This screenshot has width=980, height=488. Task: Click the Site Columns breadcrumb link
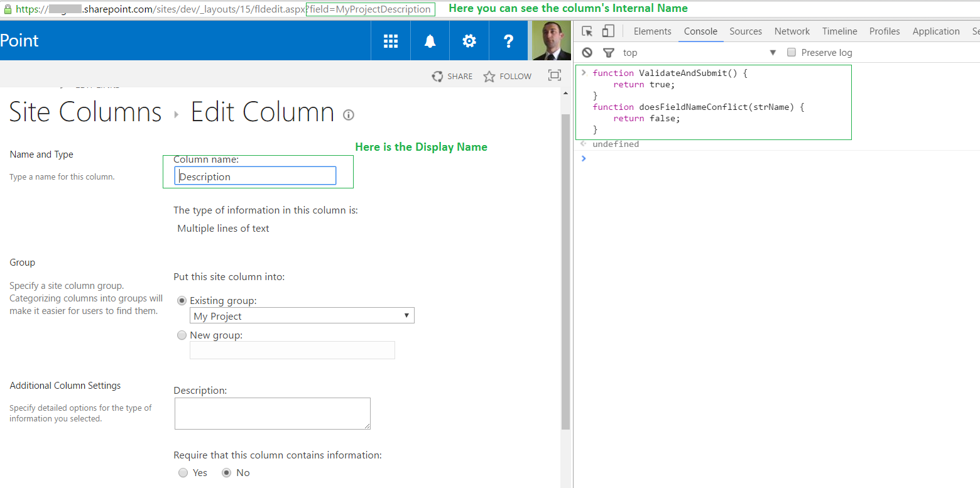pyautogui.click(x=85, y=112)
